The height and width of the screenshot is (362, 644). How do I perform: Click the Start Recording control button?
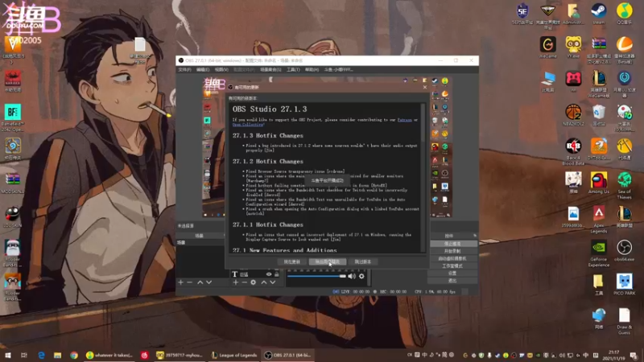452,251
